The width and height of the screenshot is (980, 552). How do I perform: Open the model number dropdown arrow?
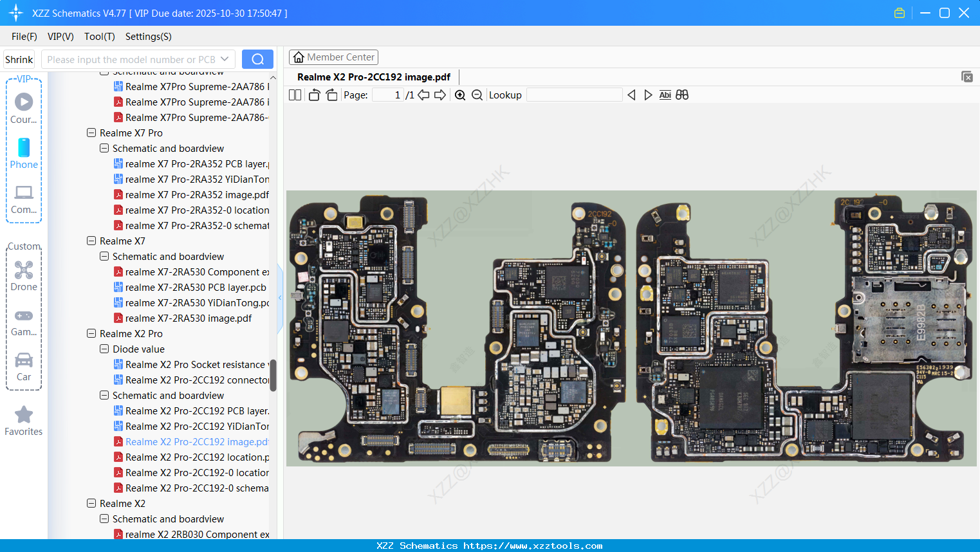coord(225,59)
